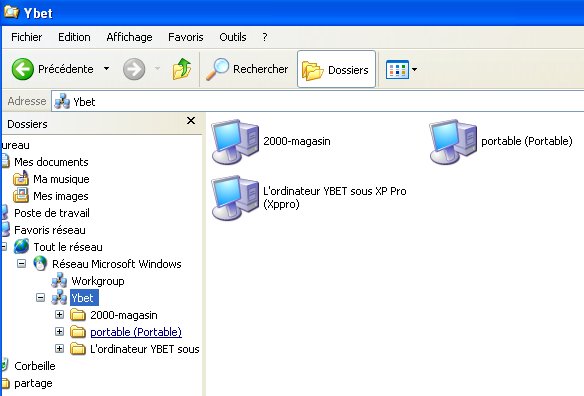Select Favoris réseau in tree

[x=50, y=230]
